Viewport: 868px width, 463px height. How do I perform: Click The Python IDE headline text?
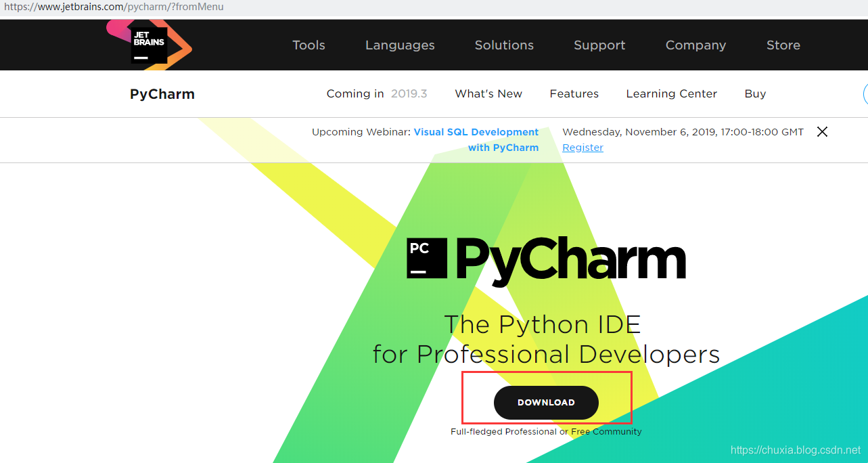click(x=543, y=324)
